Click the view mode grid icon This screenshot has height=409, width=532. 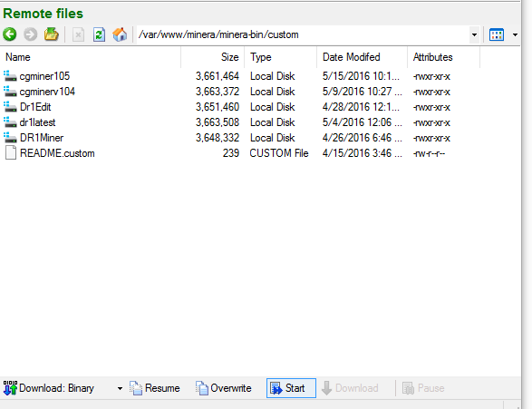[497, 34]
